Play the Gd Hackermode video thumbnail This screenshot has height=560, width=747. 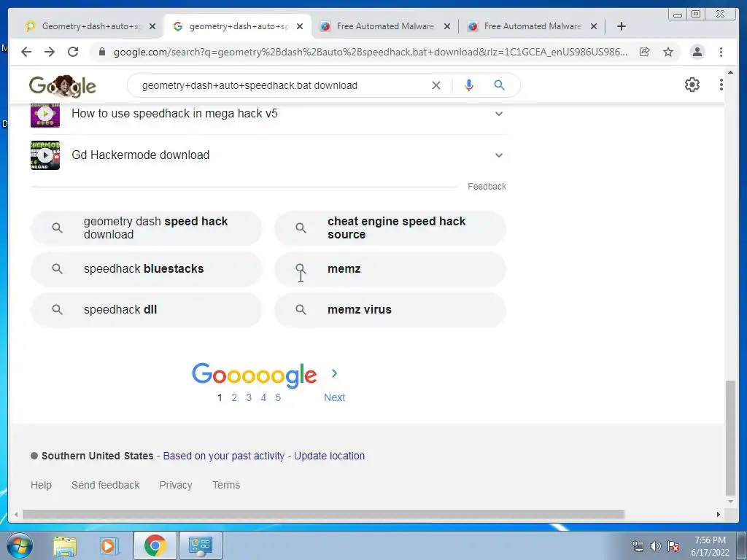[x=45, y=155]
